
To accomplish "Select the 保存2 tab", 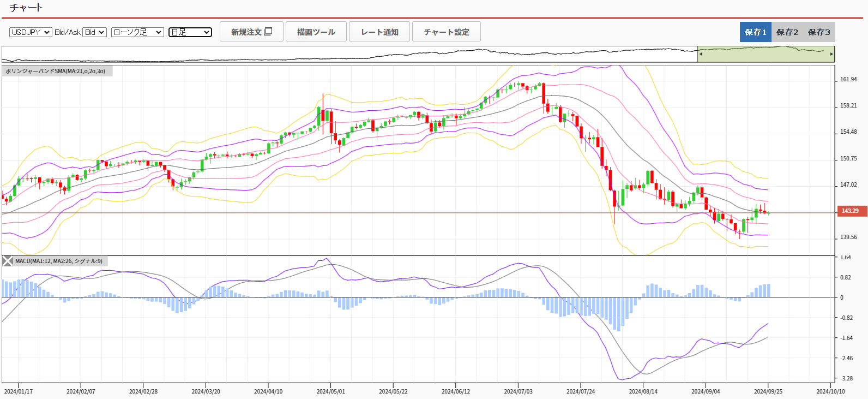I will coord(787,32).
